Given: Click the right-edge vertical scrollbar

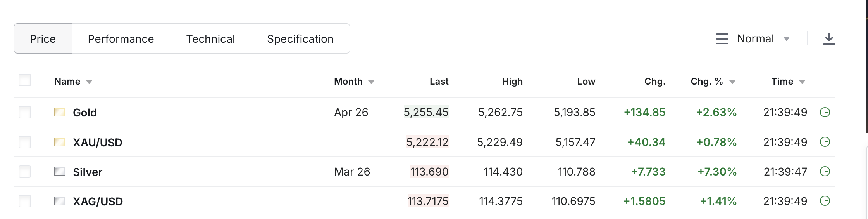Looking at the screenshot, I should click(x=867, y=66).
